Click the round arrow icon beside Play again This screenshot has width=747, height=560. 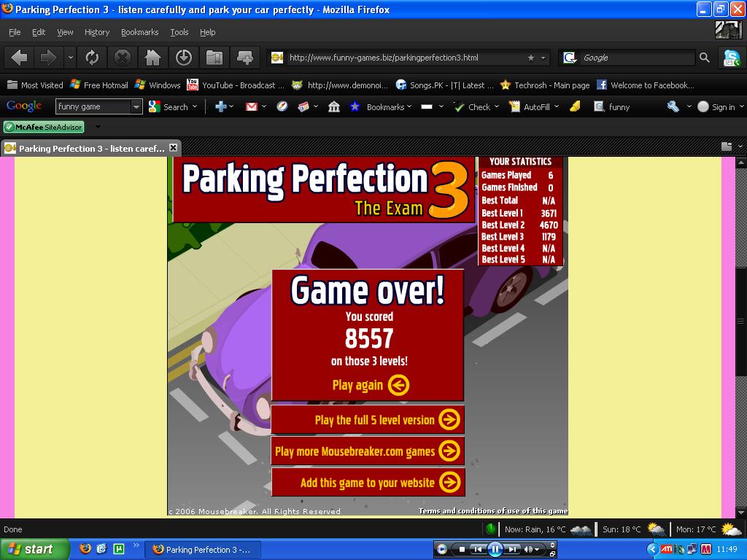click(398, 385)
